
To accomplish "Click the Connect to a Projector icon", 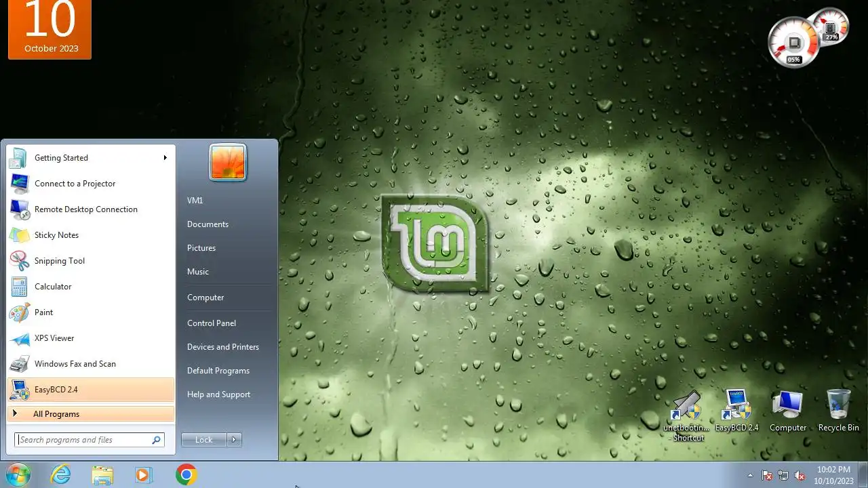I will [x=19, y=184].
